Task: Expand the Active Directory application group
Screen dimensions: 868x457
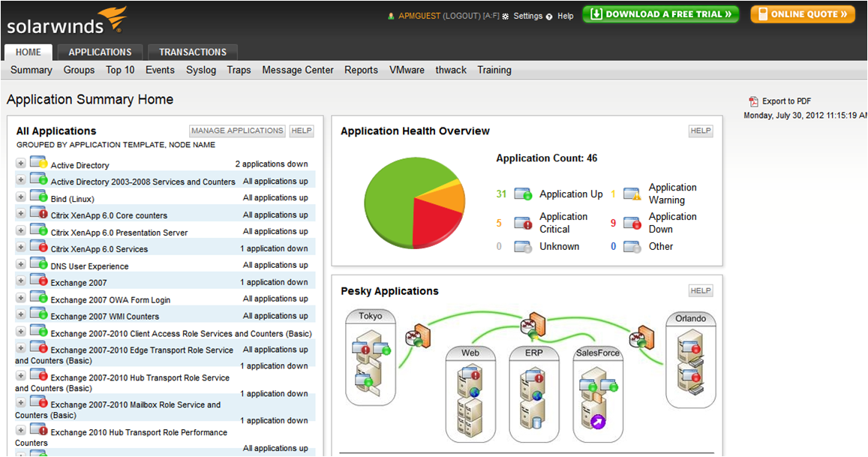Action: point(20,163)
